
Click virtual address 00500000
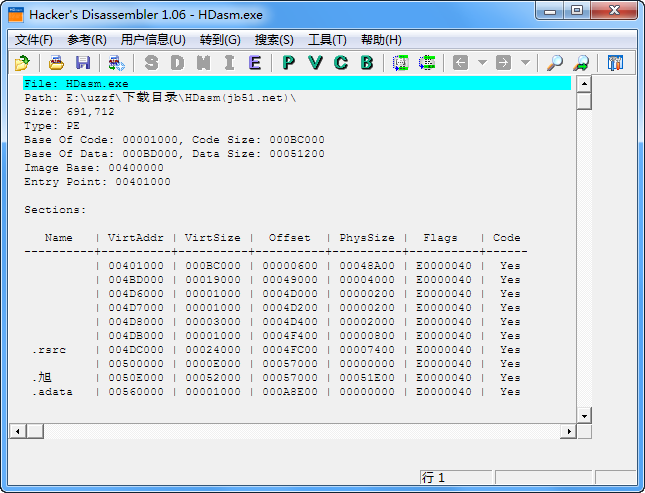coord(136,363)
